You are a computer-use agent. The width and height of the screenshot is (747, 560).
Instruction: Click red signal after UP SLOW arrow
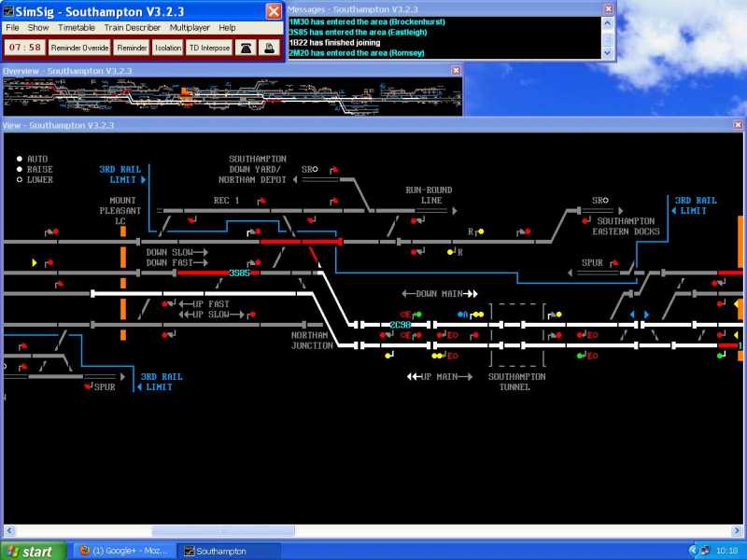(x=252, y=315)
